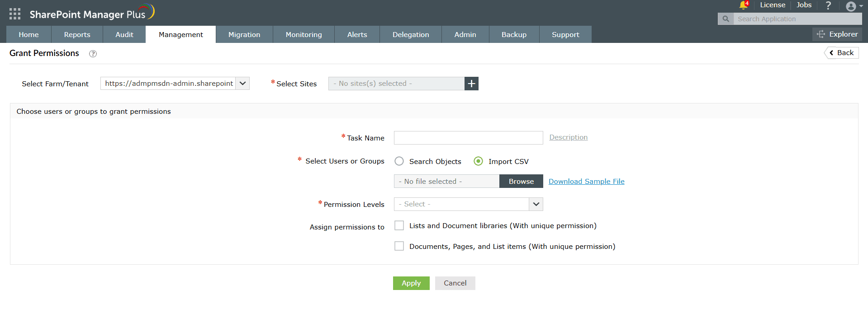The width and height of the screenshot is (868, 318).
Task: Click the Search Application field
Action: 797,19
